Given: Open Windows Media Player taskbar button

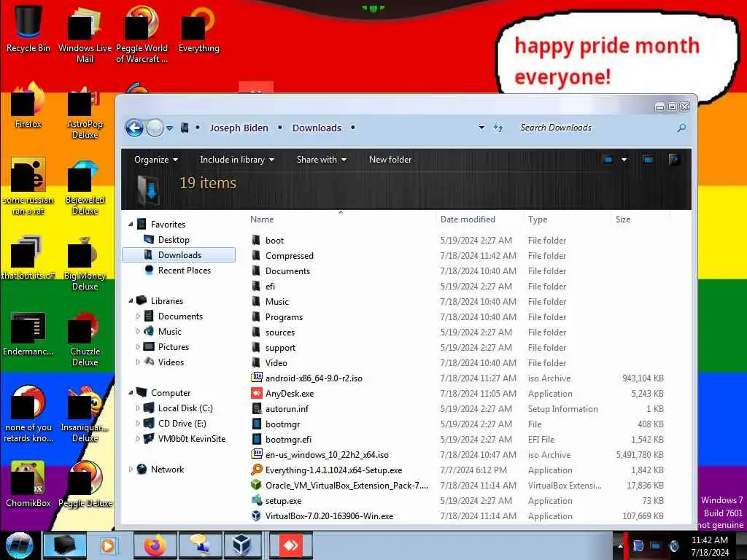Looking at the screenshot, I should coord(109,545).
